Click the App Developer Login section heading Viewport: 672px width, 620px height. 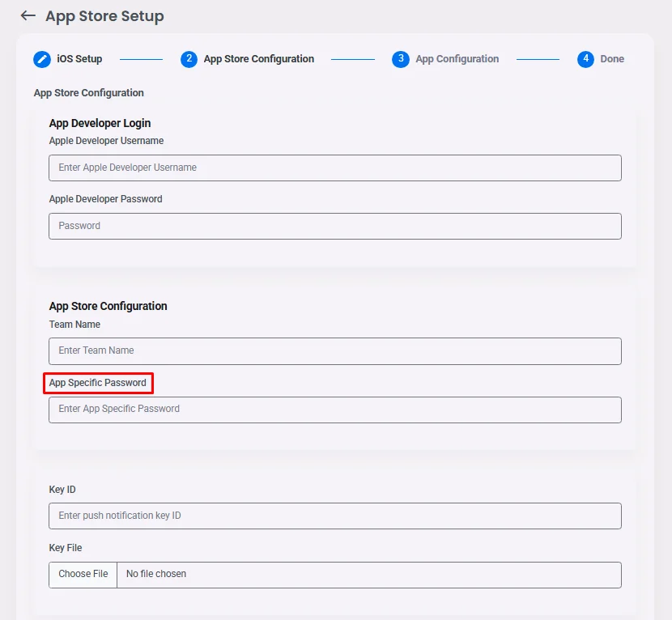100,123
